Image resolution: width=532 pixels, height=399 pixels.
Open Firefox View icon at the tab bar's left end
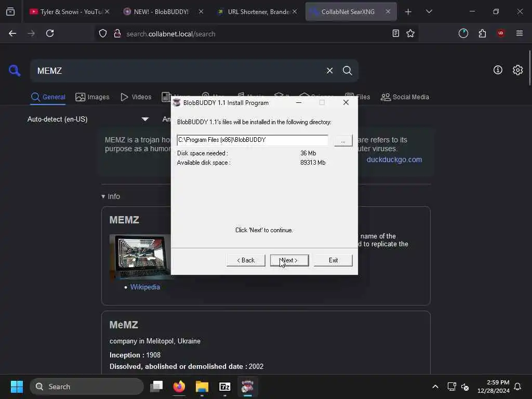pyautogui.click(x=10, y=12)
